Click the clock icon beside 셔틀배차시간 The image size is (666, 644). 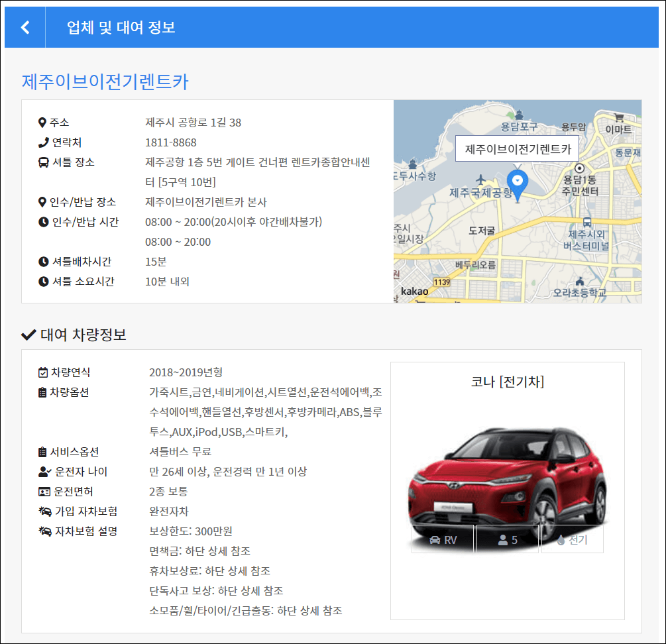coord(43,262)
